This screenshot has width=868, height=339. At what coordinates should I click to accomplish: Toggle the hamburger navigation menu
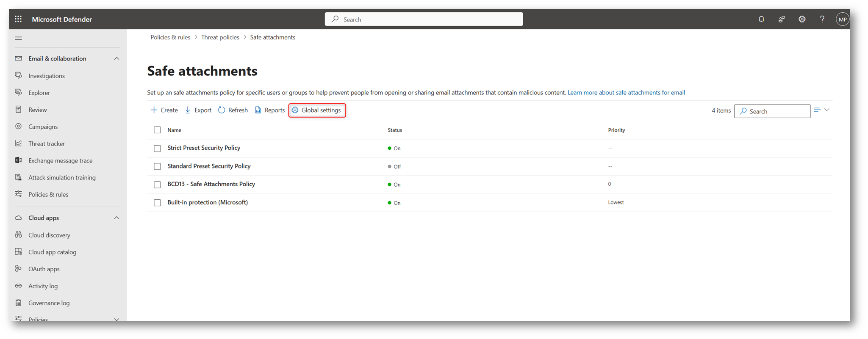click(x=18, y=38)
